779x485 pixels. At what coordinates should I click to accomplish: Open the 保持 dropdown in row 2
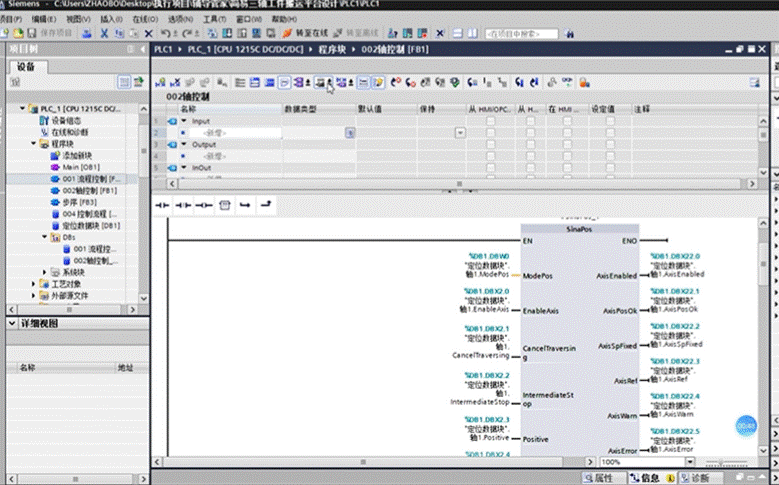pyautogui.click(x=460, y=133)
